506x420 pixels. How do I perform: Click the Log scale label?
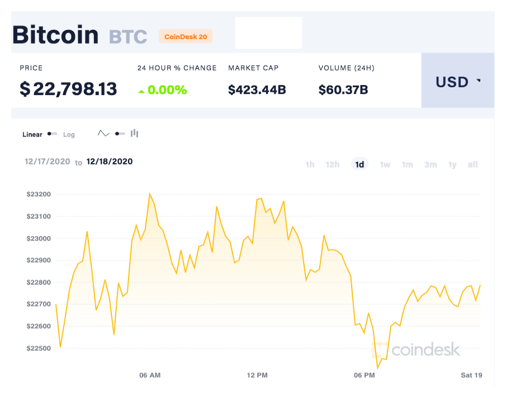[69, 135]
